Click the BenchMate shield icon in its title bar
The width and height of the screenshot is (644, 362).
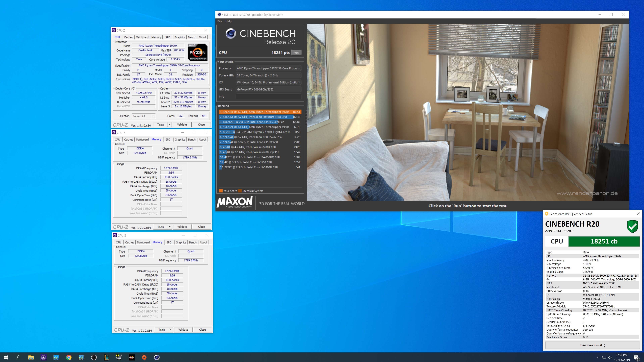pos(547,214)
